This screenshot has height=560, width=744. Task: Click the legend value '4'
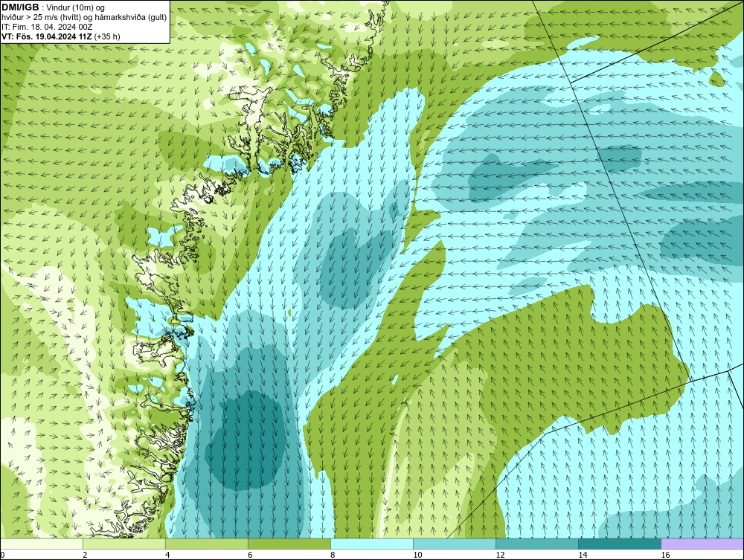coord(167,555)
